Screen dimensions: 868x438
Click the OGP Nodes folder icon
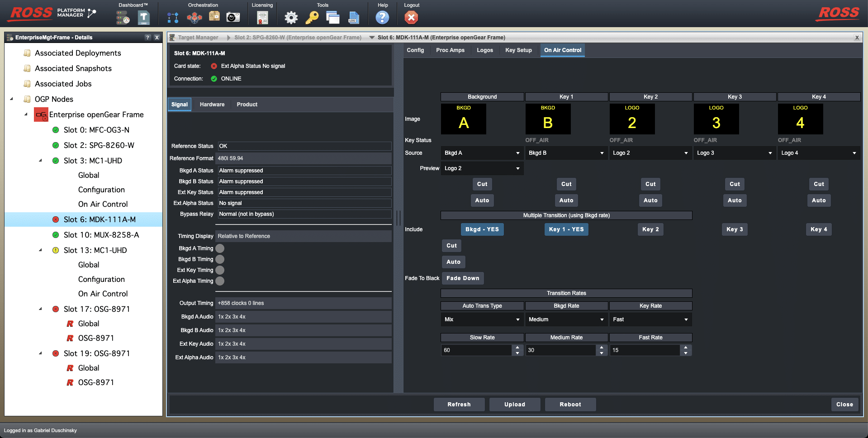27,99
